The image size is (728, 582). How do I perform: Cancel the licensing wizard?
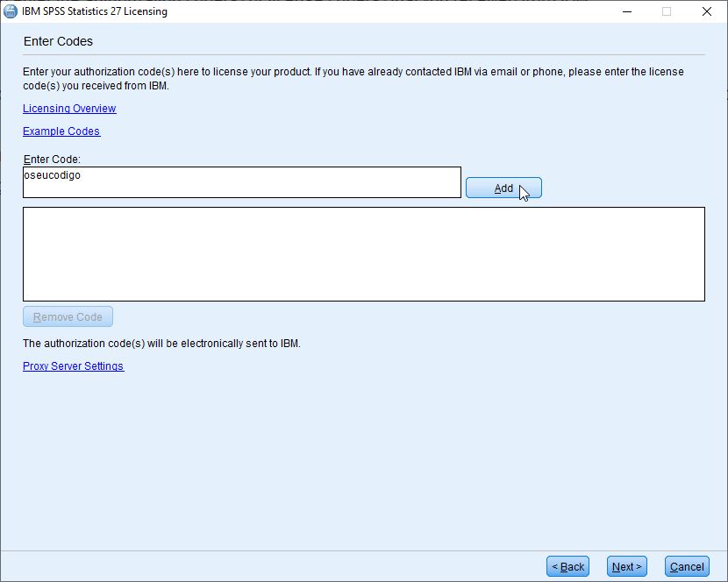pos(687,567)
